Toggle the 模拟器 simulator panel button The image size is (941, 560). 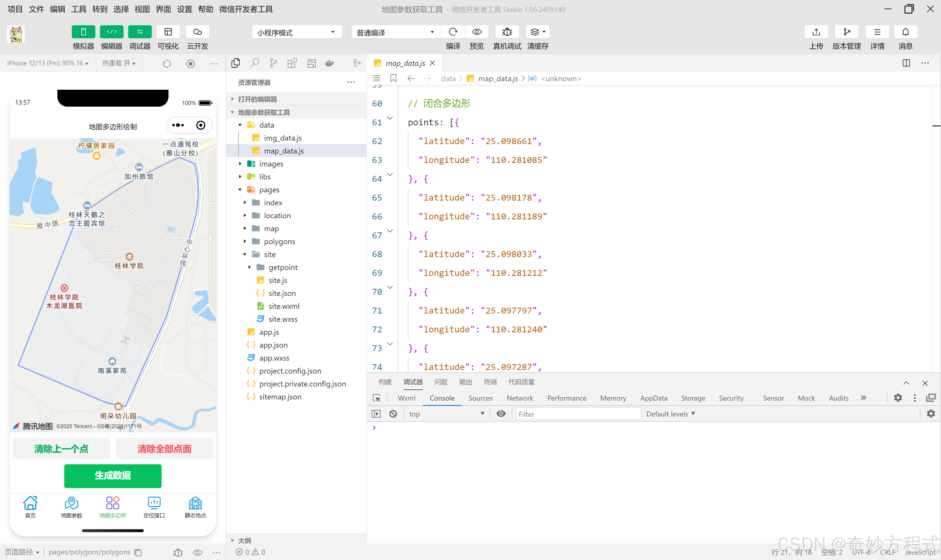[83, 32]
